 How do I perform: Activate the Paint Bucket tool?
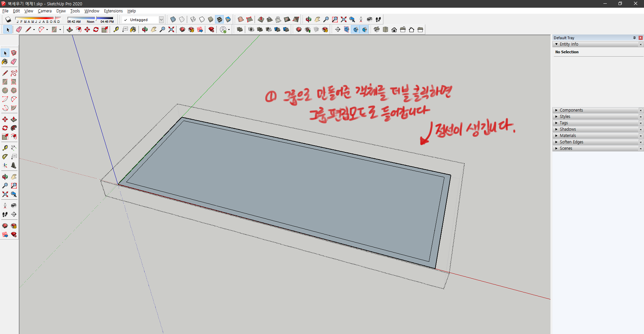(x=5, y=62)
